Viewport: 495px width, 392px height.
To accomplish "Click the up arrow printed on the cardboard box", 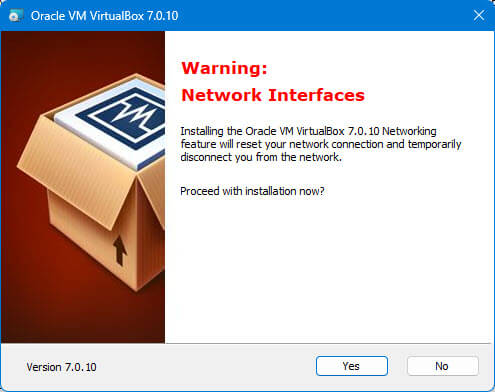I will 120,251.
